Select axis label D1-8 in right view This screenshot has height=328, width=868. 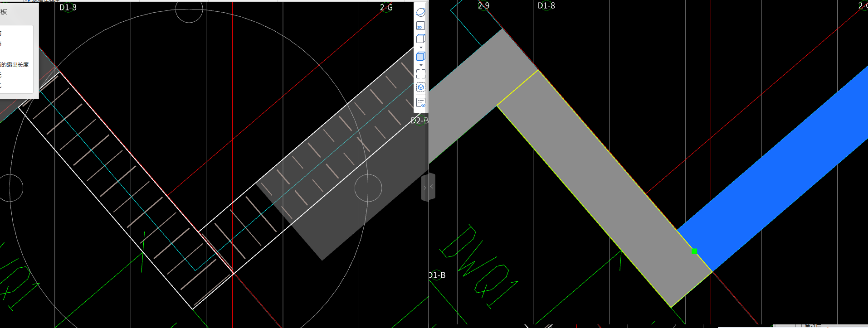(546, 5)
